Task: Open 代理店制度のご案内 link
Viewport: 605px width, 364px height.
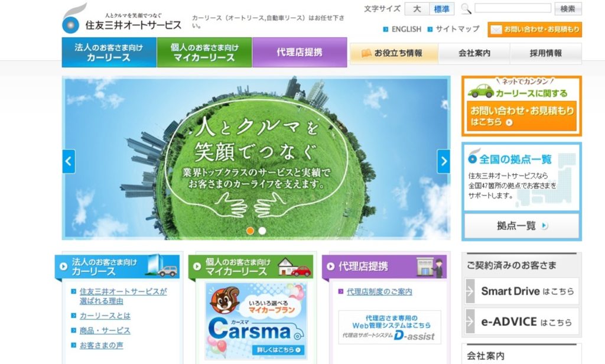Action: click(x=379, y=292)
